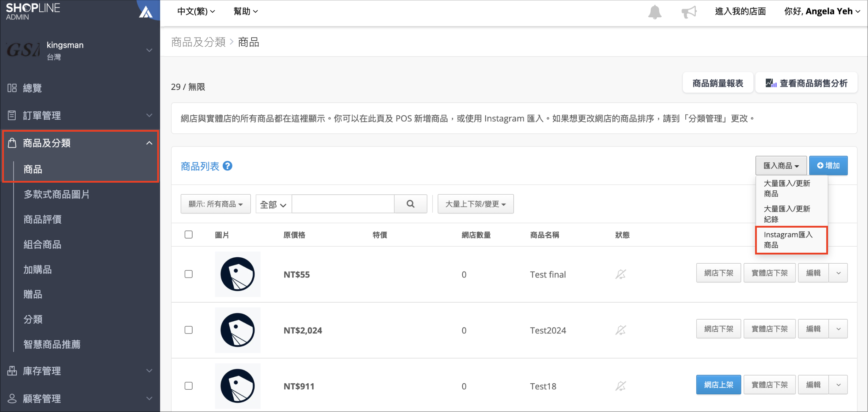The width and height of the screenshot is (868, 412).
Task: Tick the checkbox for Test18 row
Action: (189, 385)
